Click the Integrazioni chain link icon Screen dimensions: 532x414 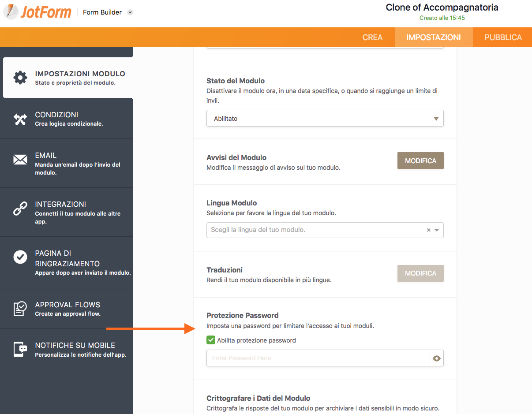tap(20, 209)
